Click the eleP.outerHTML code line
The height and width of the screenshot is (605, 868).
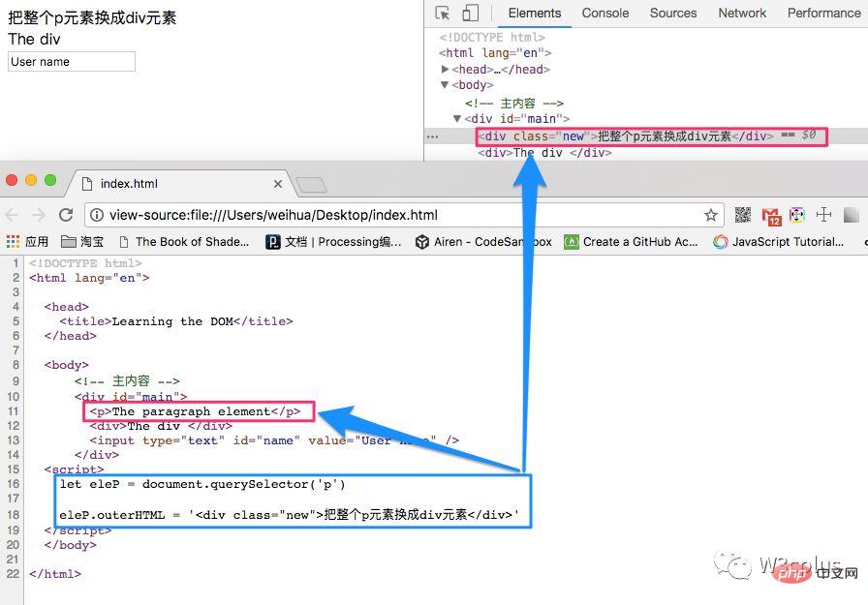coord(289,515)
